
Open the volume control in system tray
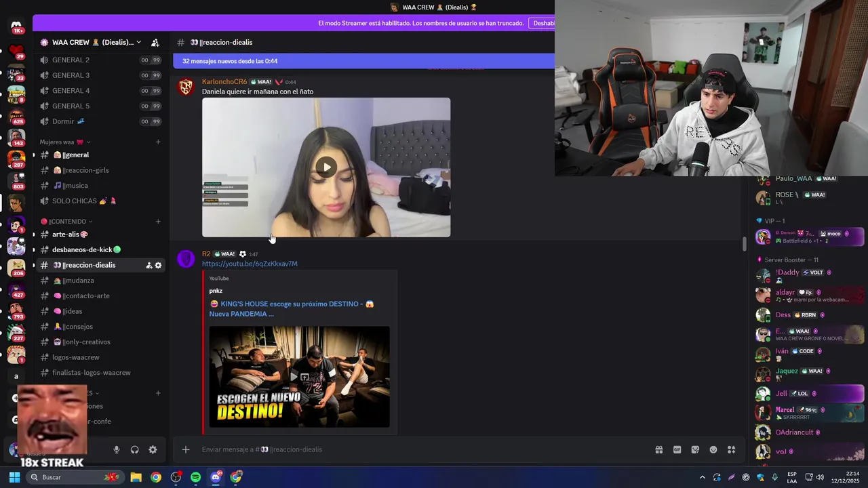point(820,477)
